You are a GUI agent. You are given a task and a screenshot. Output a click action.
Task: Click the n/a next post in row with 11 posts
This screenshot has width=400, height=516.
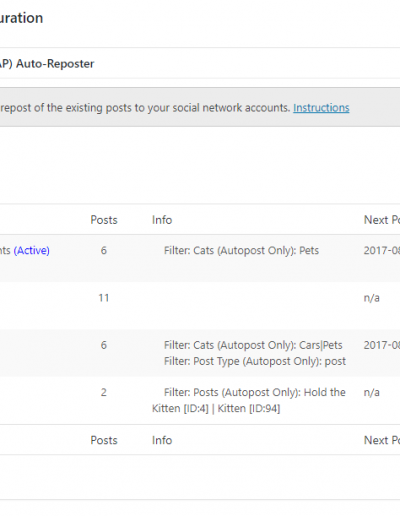click(x=372, y=298)
